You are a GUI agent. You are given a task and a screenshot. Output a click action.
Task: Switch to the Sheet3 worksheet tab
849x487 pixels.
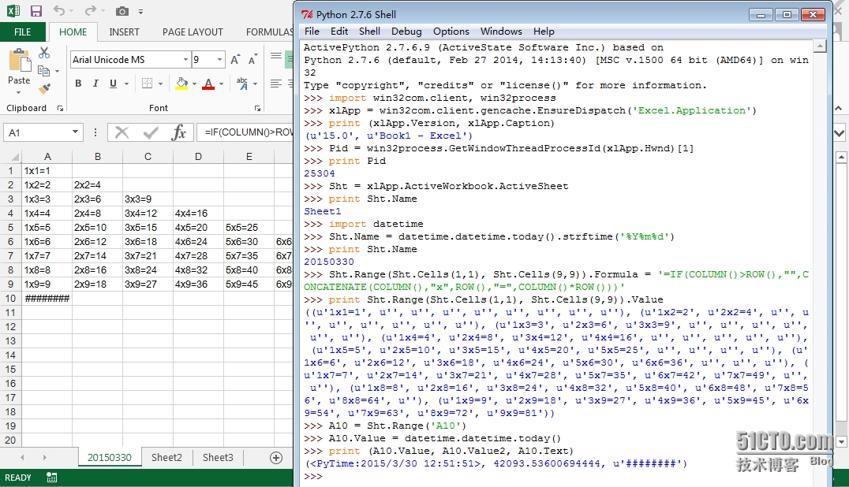pyautogui.click(x=218, y=457)
